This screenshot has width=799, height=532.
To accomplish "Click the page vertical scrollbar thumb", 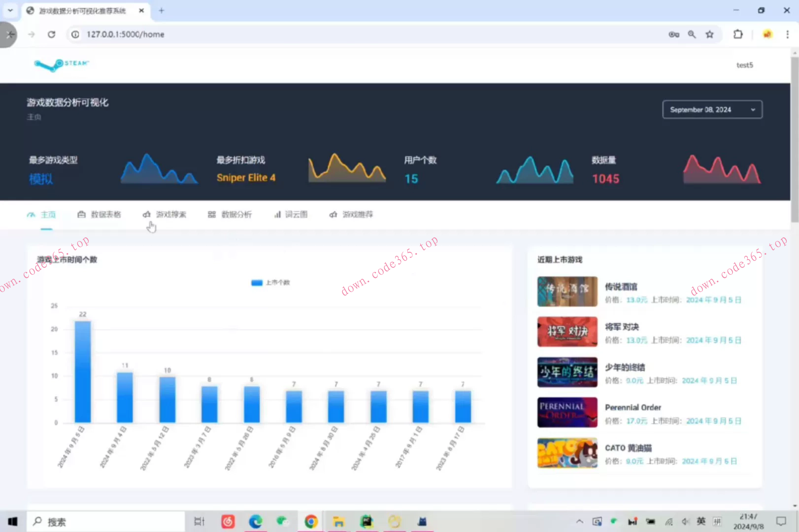I will click(795, 139).
